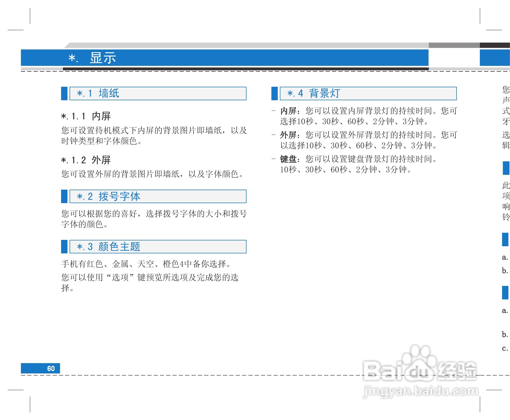
Task: Select the blue marker beside 拨号字体 heading
Action: pyautogui.click(x=64, y=197)
